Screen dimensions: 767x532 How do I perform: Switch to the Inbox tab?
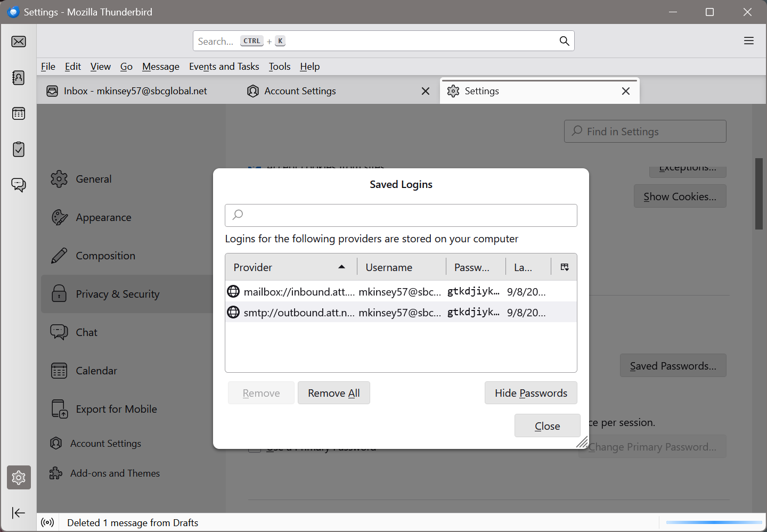pos(136,91)
